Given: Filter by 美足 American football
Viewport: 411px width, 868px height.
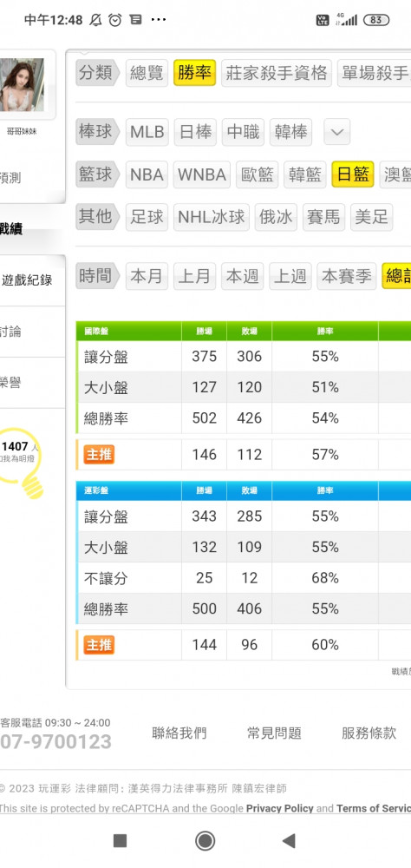Looking at the screenshot, I should 372,217.
